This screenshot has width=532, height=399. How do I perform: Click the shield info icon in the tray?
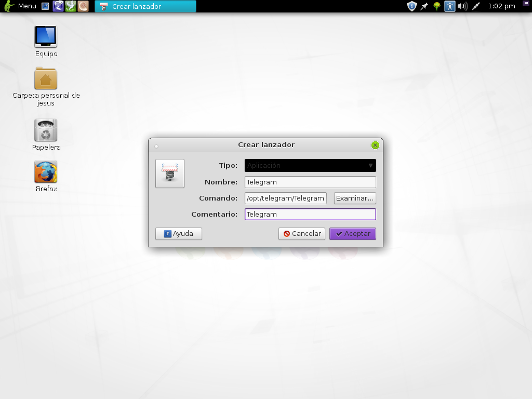pyautogui.click(x=412, y=6)
